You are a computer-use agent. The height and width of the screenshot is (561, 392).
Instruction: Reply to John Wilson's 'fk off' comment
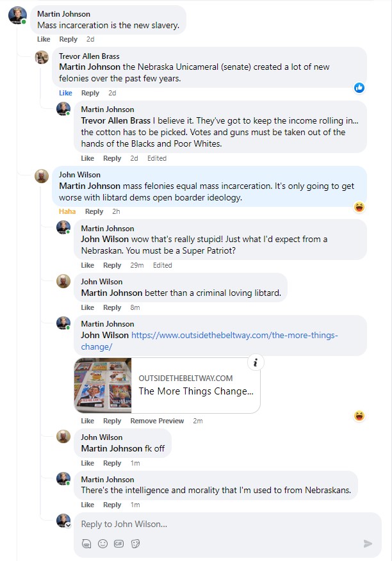[x=112, y=463]
